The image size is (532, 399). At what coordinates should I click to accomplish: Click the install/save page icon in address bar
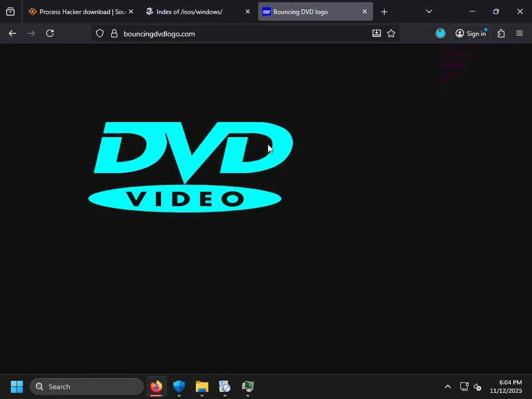pyautogui.click(x=377, y=33)
